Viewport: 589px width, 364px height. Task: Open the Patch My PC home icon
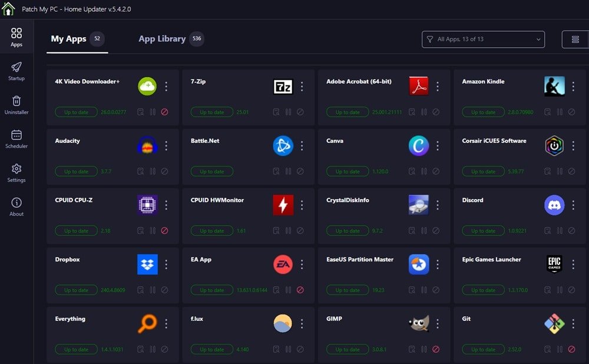[8, 9]
